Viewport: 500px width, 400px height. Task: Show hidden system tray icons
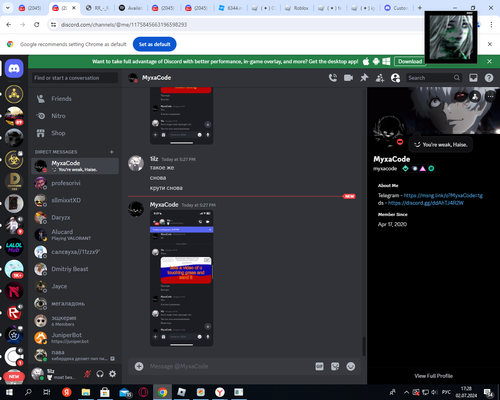pyautogui.click(x=406, y=392)
